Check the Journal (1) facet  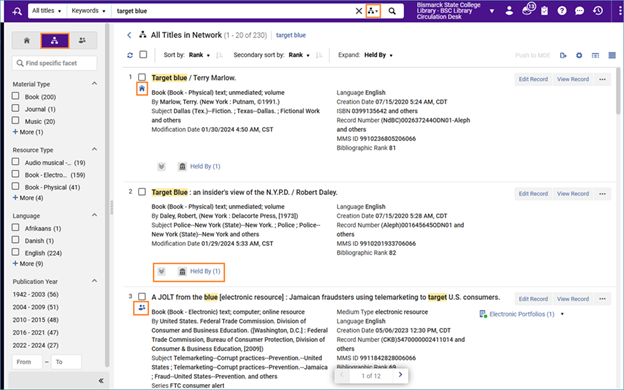click(16, 108)
